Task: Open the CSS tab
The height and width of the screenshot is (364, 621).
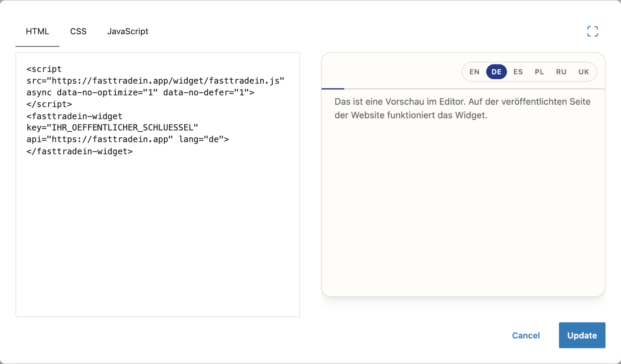Action: [78, 32]
